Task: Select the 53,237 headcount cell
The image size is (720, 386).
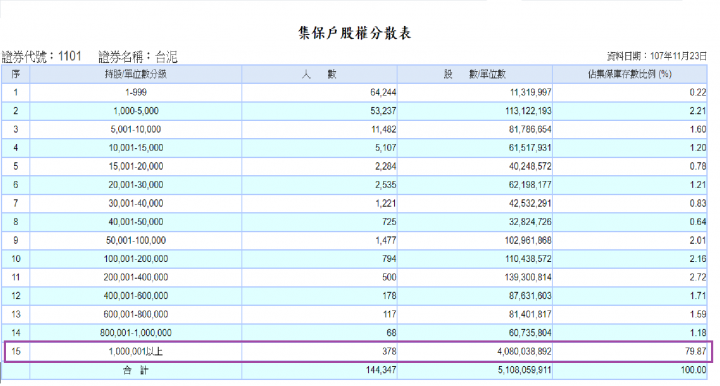Action: [x=319, y=111]
